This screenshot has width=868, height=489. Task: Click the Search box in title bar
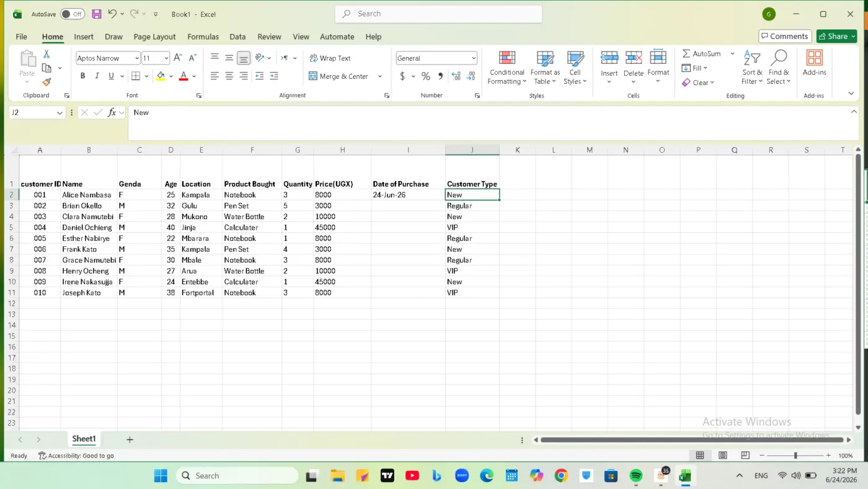pyautogui.click(x=438, y=14)
